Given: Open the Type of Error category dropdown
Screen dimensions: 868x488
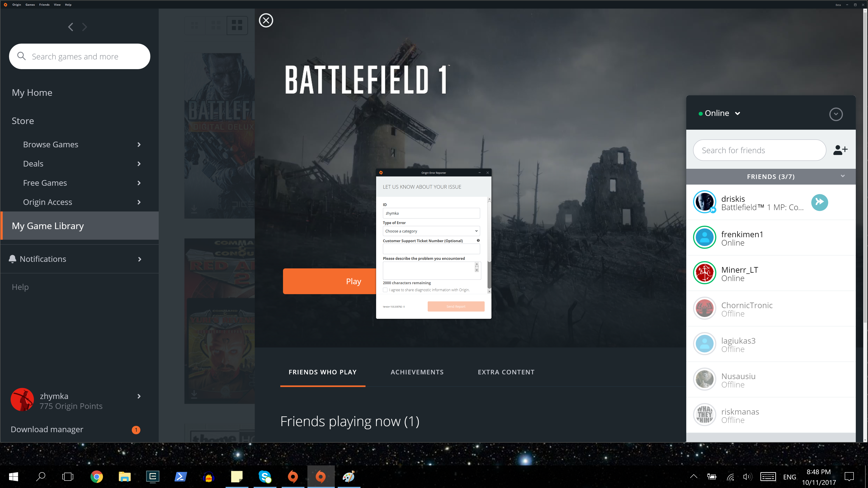Looking at the screenshot, I should 431,231.
